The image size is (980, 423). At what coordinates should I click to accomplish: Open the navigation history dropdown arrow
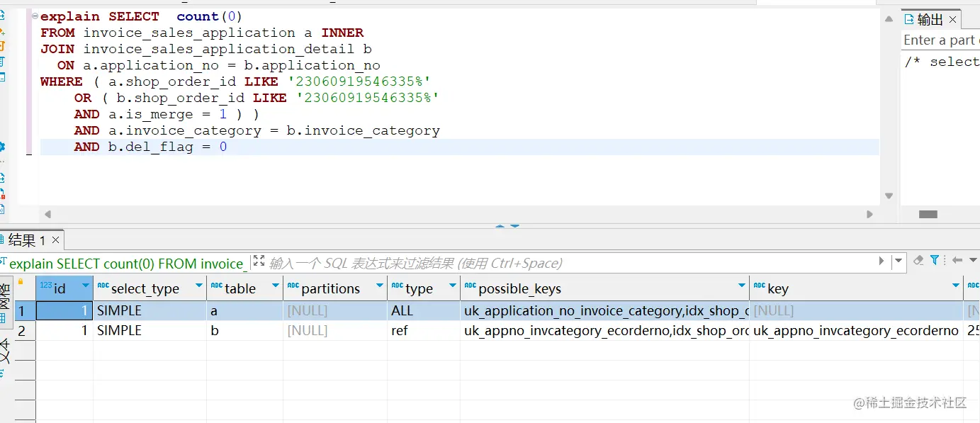point(973,261)
